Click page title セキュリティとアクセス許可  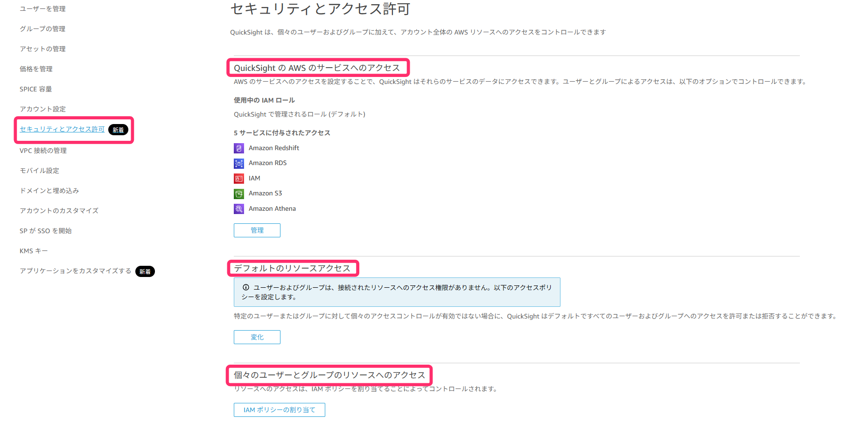click(320, 9)
